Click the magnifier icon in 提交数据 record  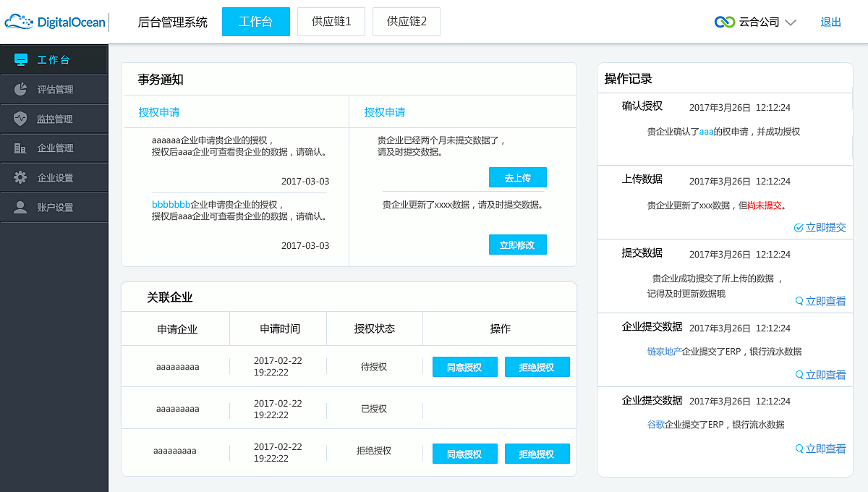coord(799,301)
